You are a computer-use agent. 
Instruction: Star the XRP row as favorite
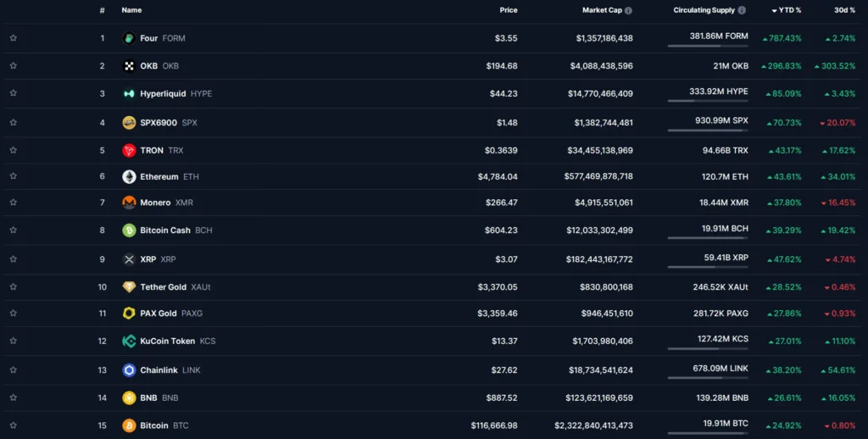(x=14, y=259)
